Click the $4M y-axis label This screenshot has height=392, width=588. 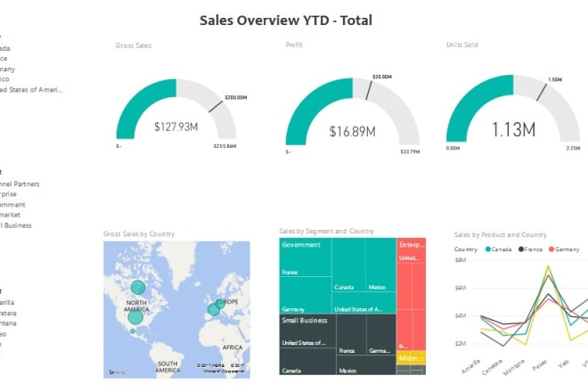coord(461,315)
